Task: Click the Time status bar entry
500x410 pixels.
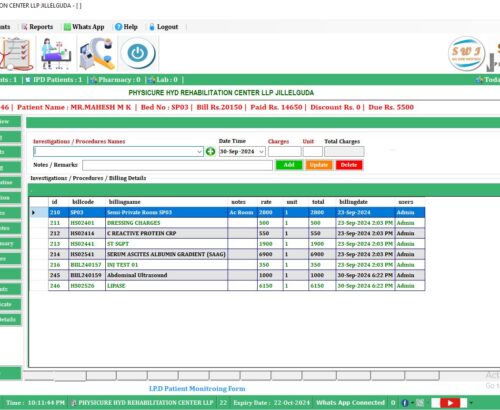Action: click(36, 403)
